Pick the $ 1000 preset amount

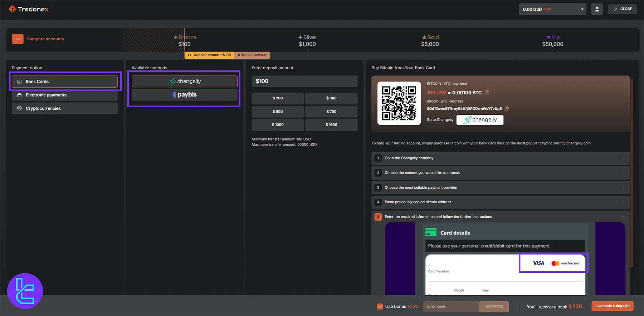(x=278, y=125)
